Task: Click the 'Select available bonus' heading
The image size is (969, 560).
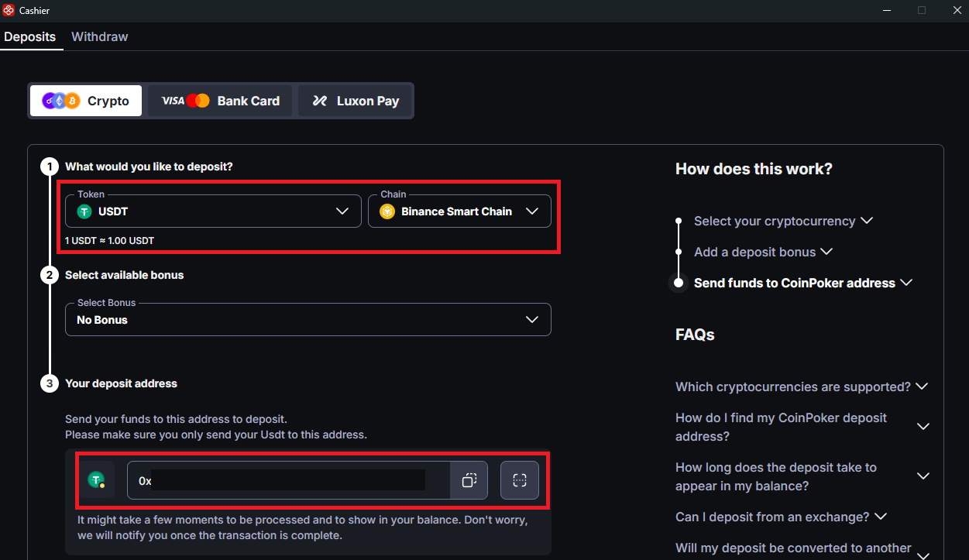Action: point(124,275)
